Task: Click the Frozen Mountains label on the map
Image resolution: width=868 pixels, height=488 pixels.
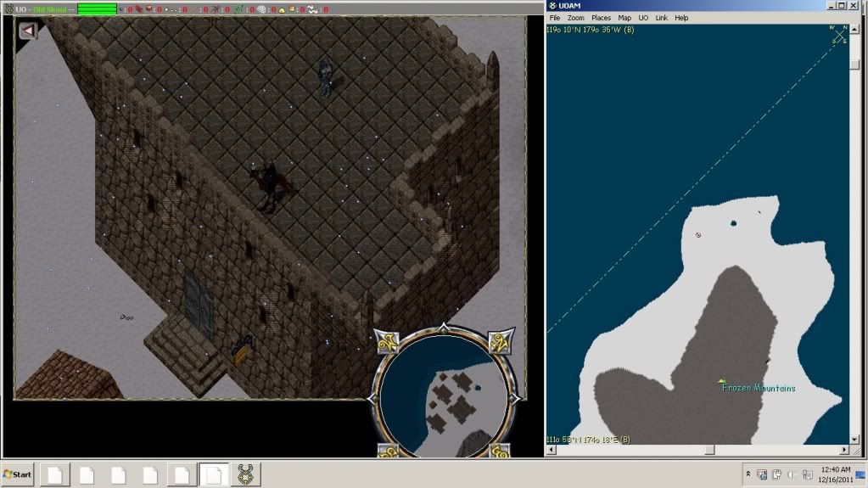Action: (x=759, y=388)
